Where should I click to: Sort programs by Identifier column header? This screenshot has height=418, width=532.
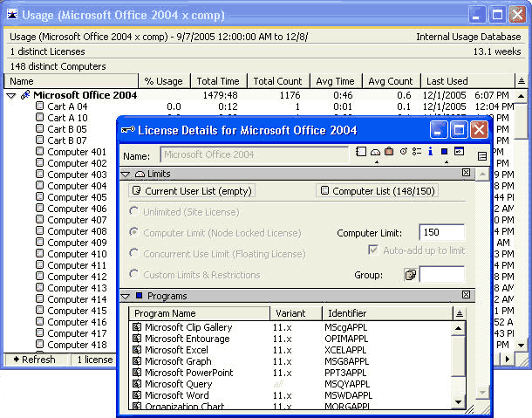[387, 313]
